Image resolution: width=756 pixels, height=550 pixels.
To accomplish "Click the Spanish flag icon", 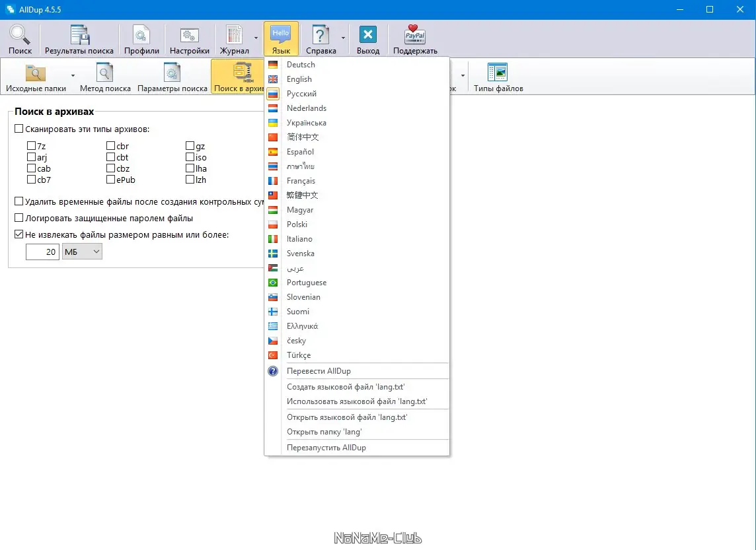I will (x=273, y=152).
